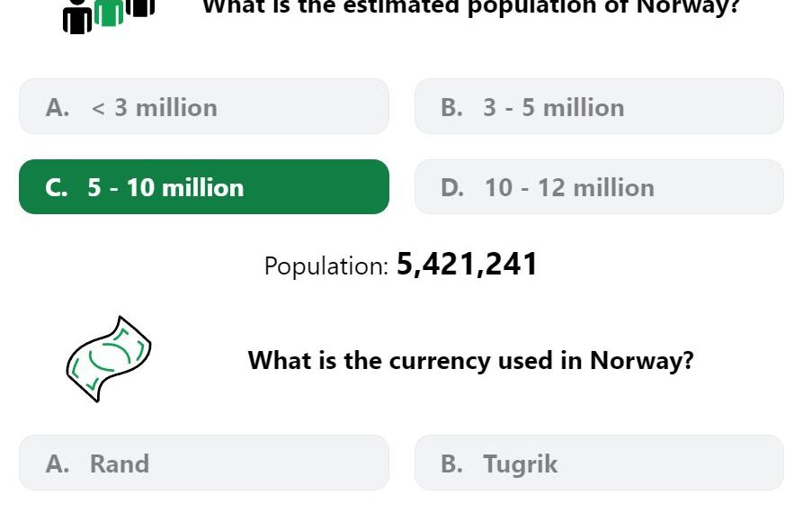Click the green person figure icon
Viewport: 812px width, 513px height.
(x=109, y=12)
